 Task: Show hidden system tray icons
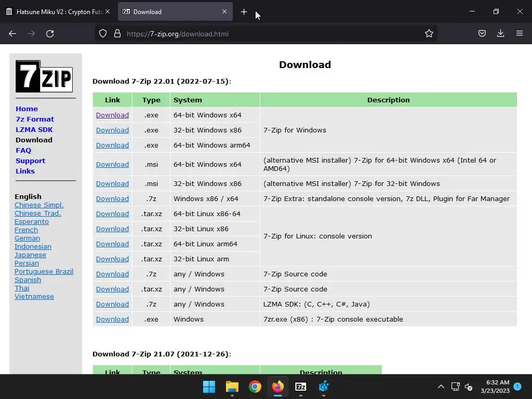(441, 387)
